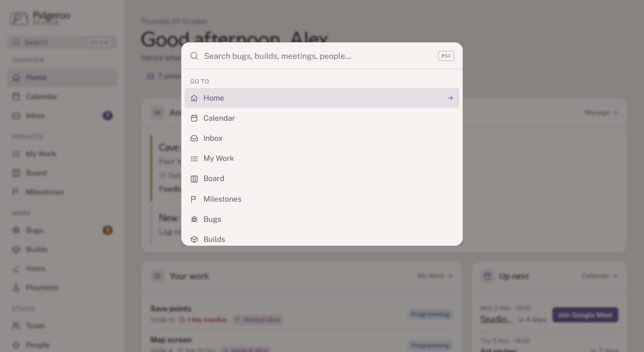Click the Your work panel icon

tap(157, 276)
